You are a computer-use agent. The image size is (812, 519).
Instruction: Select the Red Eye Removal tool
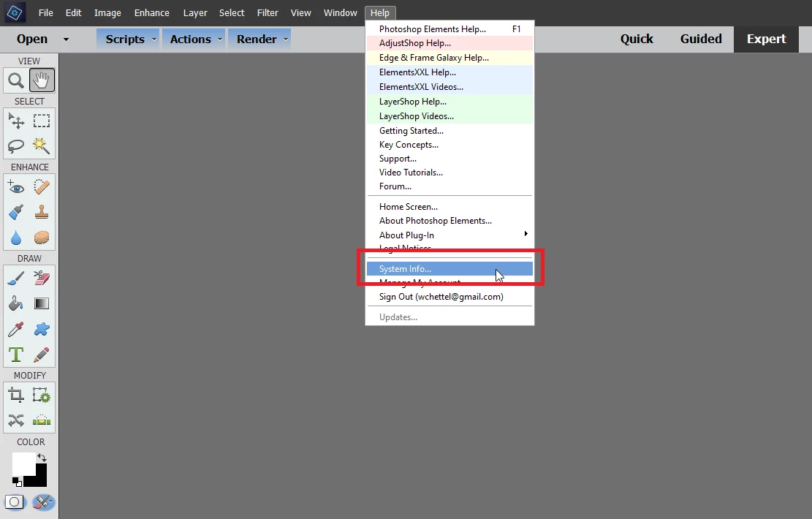(16, 186)
